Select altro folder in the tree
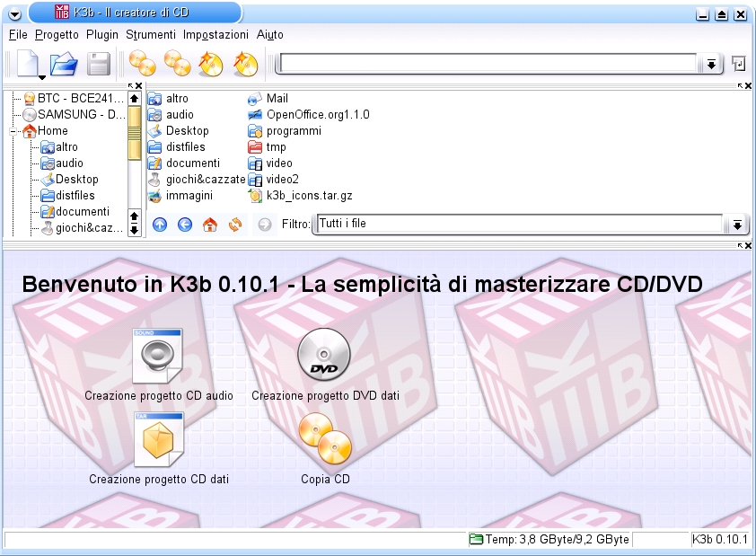756x556 pixels. click(x=59, y=147)
